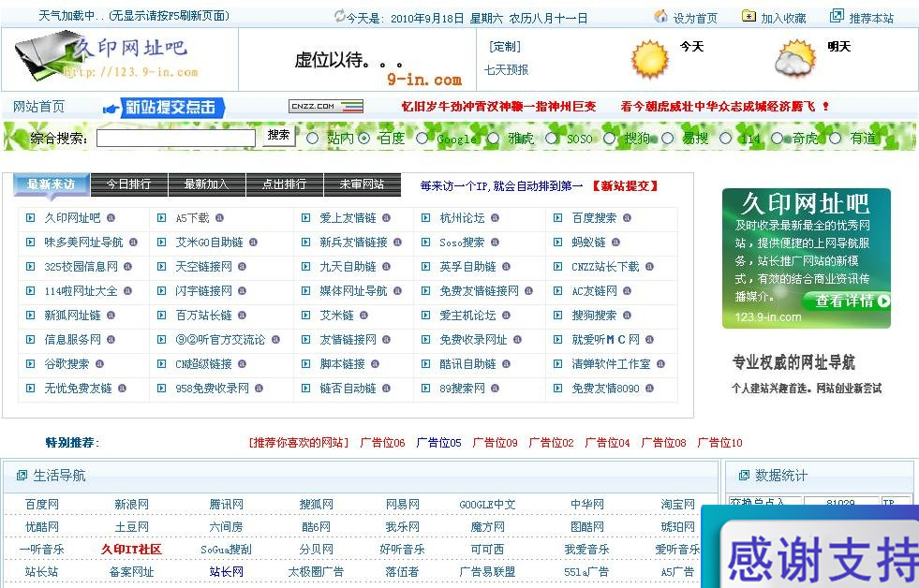Open the 新浪网 link in 生活导航

point(131,505)
